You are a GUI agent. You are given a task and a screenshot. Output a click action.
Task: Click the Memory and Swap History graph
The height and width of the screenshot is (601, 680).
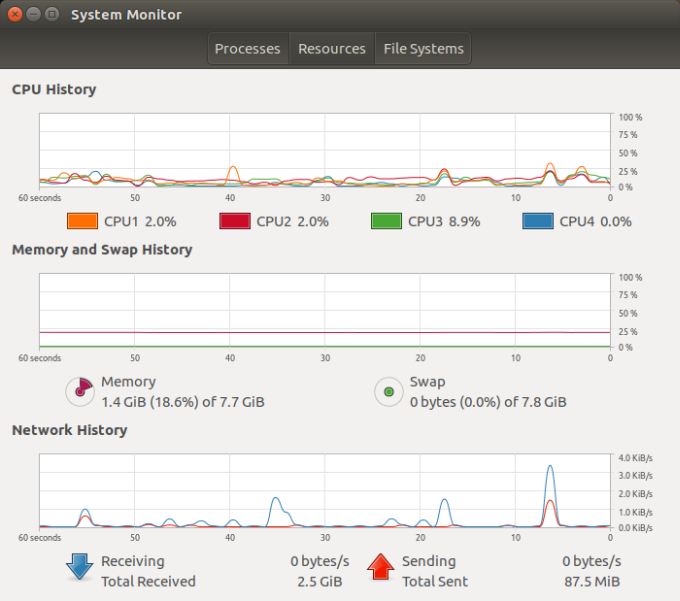(325, 311)
